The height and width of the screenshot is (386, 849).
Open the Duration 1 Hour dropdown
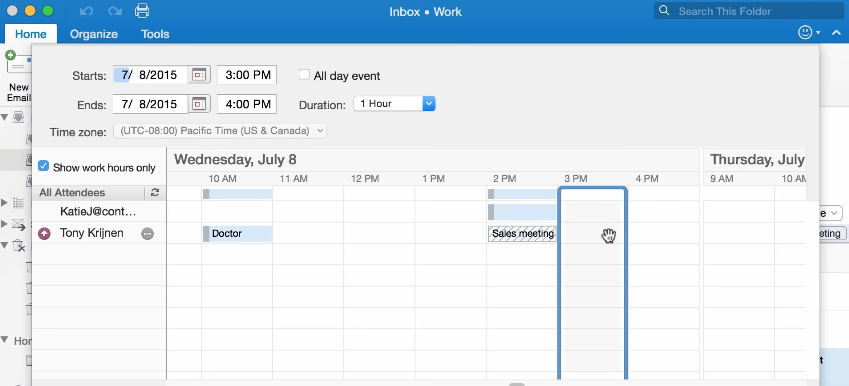394,103
